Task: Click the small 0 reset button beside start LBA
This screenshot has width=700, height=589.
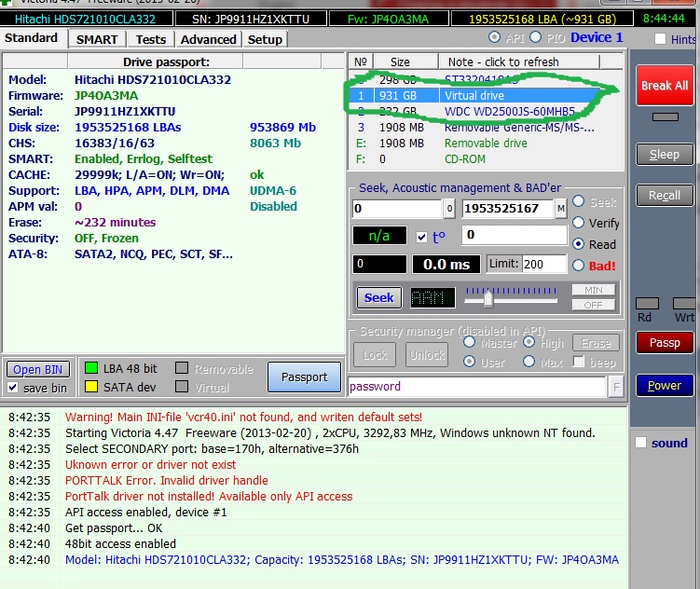Action: (x=449, y=209)
